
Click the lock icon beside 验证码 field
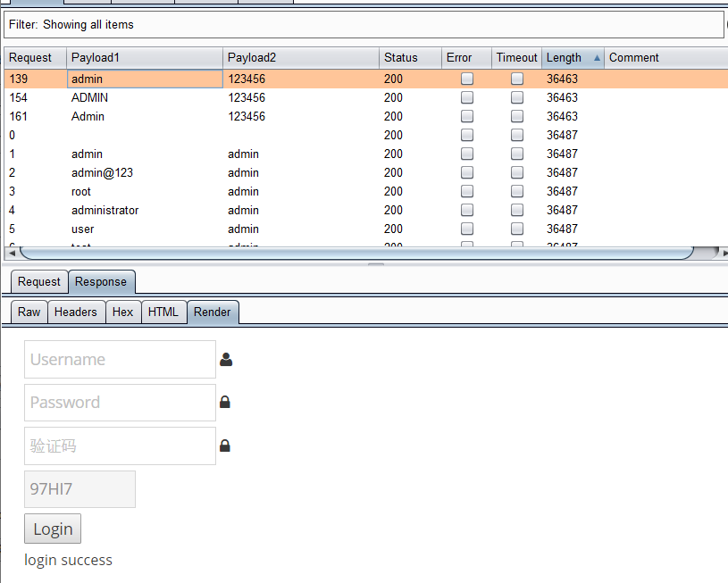pyautogui.click(x=225, y=446)
